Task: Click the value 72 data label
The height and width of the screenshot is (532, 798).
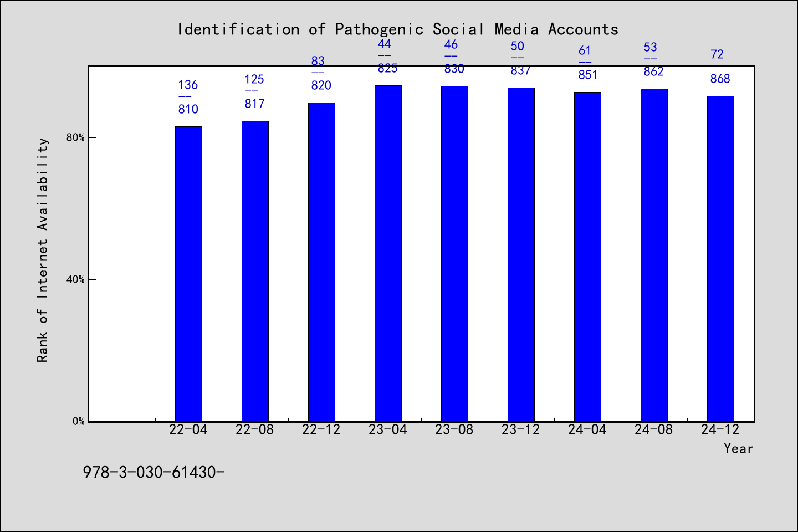Action: [717, 54]
